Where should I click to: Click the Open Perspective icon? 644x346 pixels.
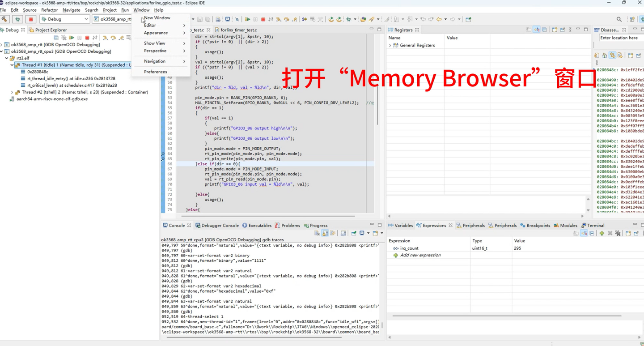(x=632, y=19)
